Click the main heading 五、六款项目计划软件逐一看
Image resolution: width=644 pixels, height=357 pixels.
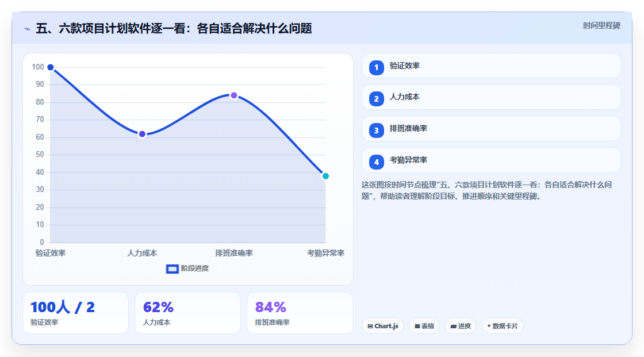174,28
